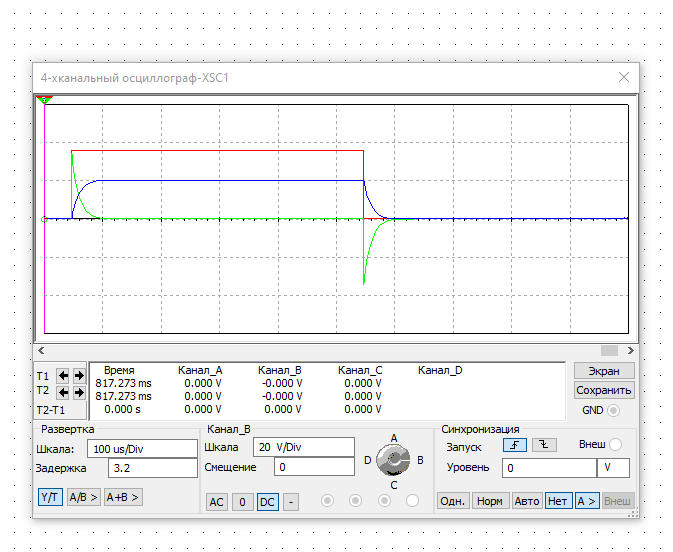
Task: Click the Смещение offset field
Action: tap(314, 467)
